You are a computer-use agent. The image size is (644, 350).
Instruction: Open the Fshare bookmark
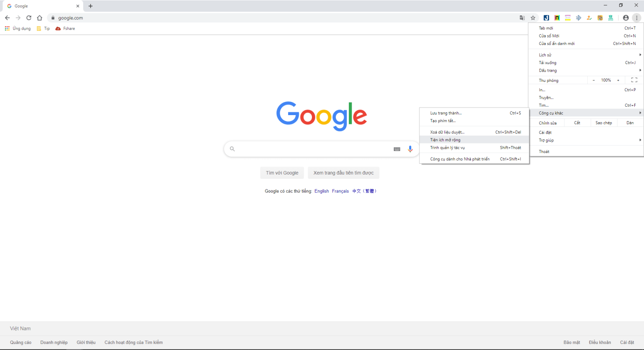click(x=65, y=29)
